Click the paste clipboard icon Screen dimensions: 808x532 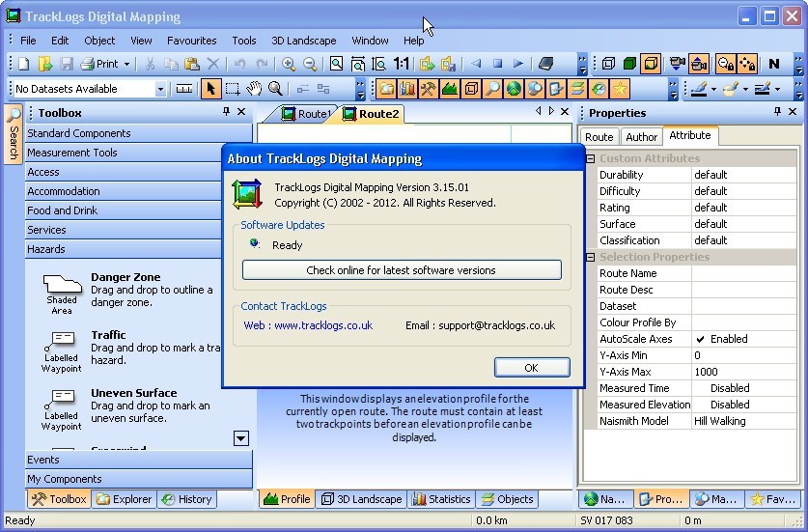coord(192,64)
